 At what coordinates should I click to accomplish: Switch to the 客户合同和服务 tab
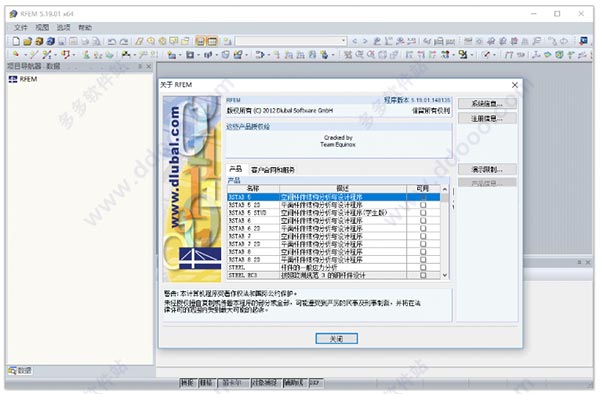click(x=273, y=169)
